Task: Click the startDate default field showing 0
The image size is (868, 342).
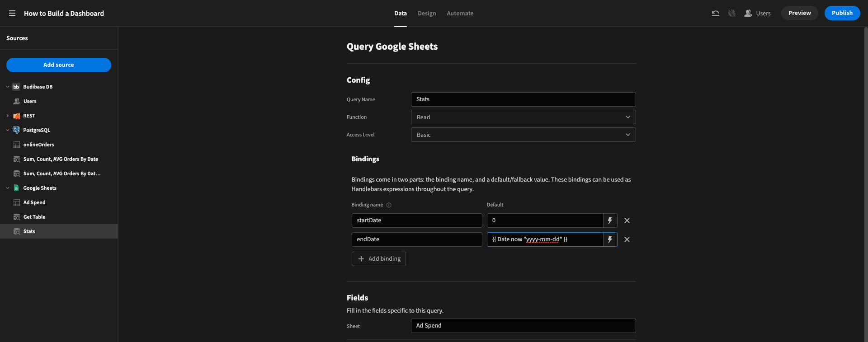Action: (x=545, y=220)
